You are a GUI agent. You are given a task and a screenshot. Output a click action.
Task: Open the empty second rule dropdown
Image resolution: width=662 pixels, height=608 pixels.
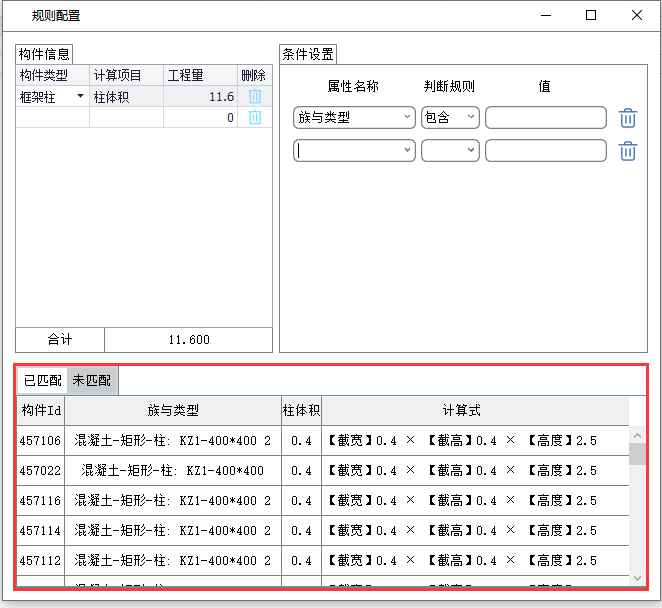[x=471, y=150]
